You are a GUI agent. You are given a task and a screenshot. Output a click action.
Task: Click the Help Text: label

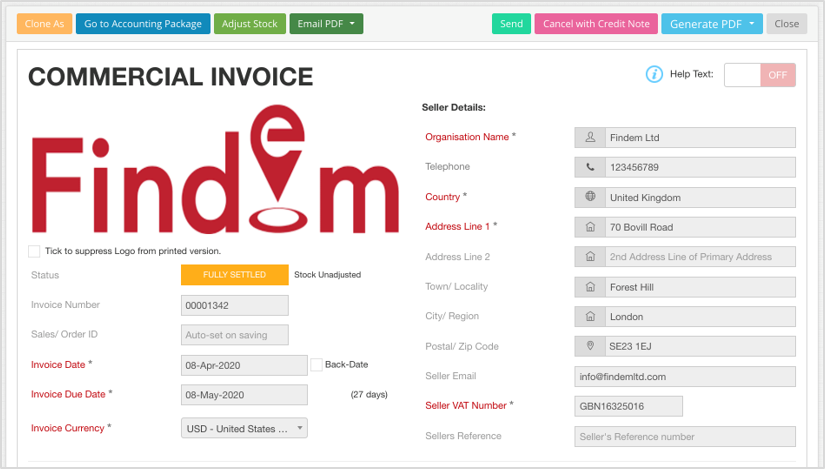[691, 74]
